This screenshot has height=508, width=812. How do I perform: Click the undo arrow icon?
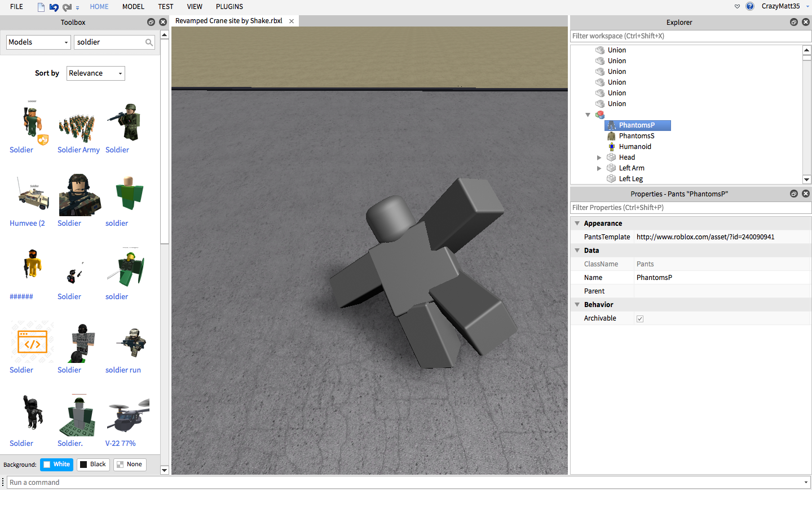point(54,7)
